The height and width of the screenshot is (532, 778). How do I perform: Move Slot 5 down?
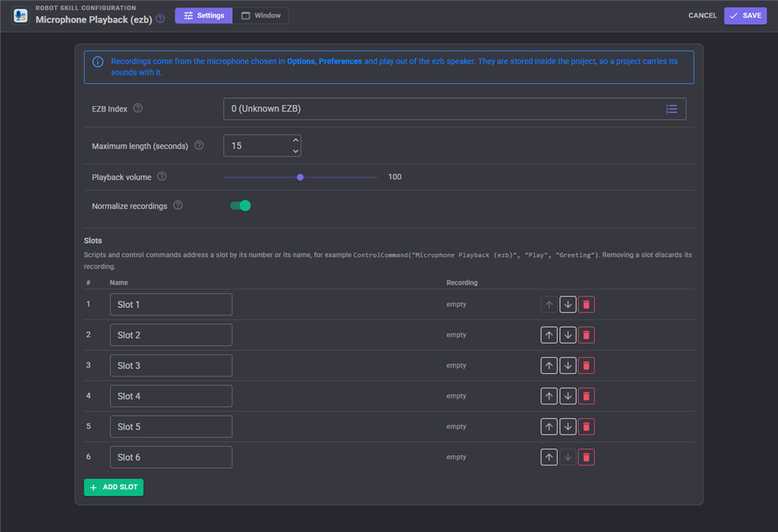[568, 427]
